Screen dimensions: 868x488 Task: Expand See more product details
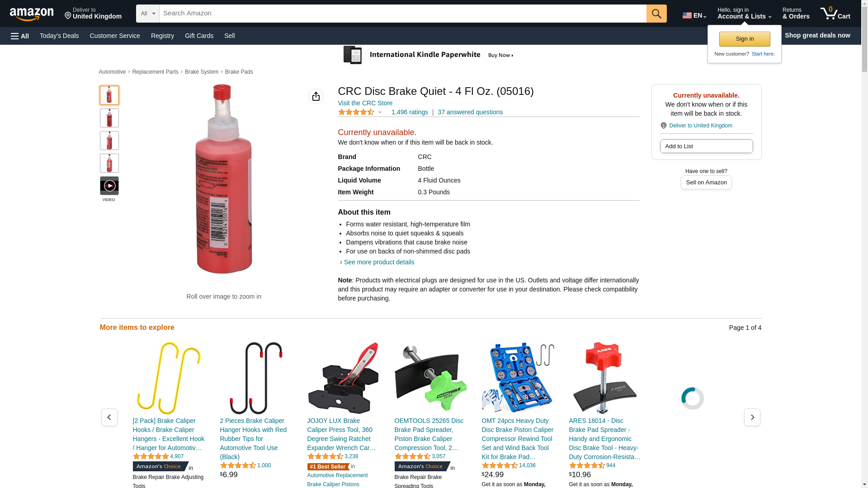pyautogui.click(x=379, y=262)
